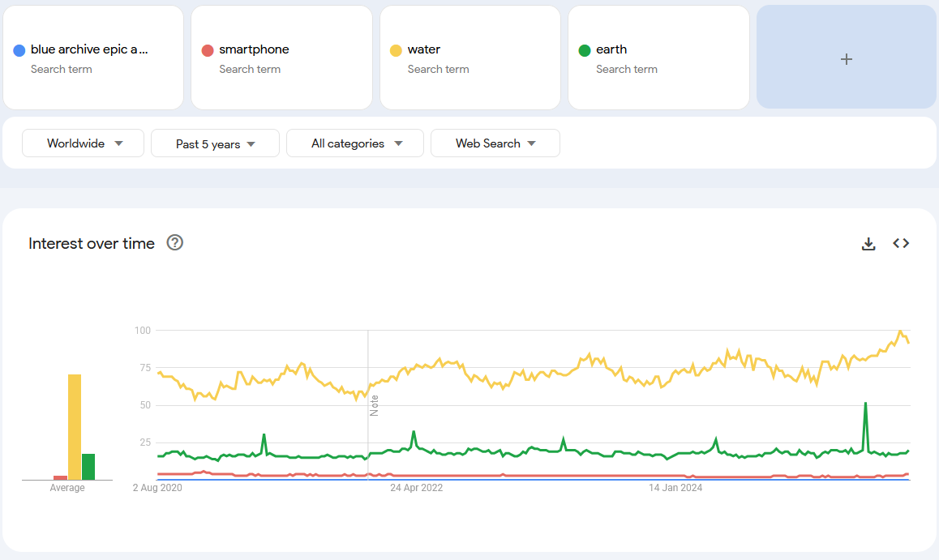Click the 50 value on the y-axis

(145, 405)
